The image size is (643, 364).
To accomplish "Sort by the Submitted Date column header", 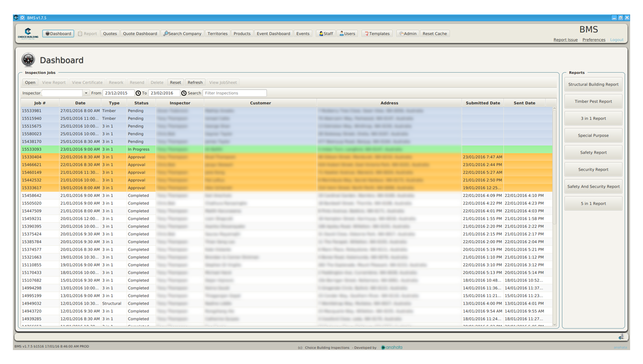I will click(483, 103).
